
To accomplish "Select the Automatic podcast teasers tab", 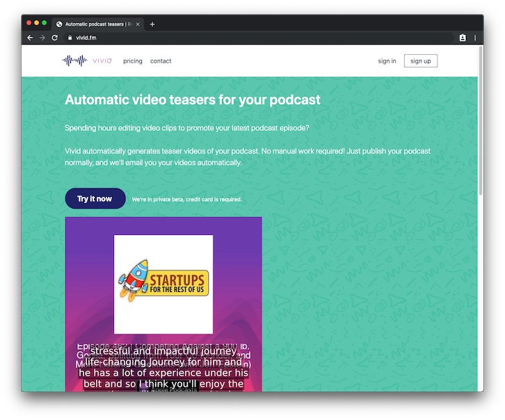I will click(x=97, y=24).
